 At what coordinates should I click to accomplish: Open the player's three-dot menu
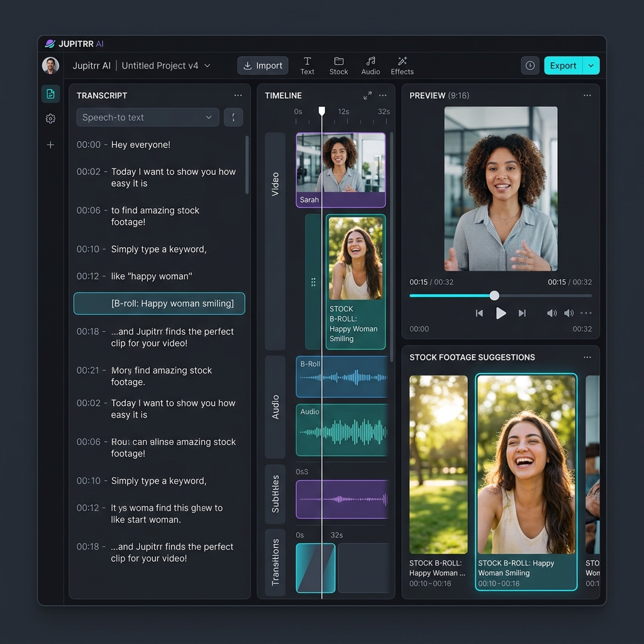pyautogui.click(x=586, y=313)
